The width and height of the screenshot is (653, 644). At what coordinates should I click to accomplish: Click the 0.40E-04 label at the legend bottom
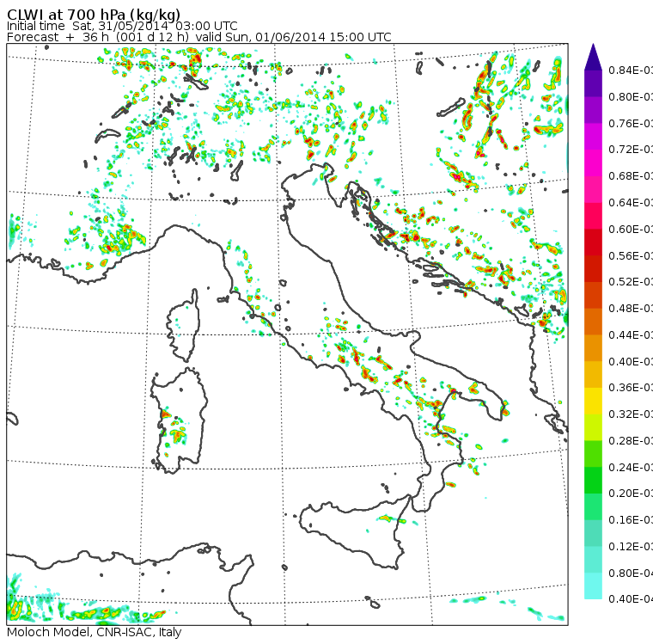tap(631, 599)
